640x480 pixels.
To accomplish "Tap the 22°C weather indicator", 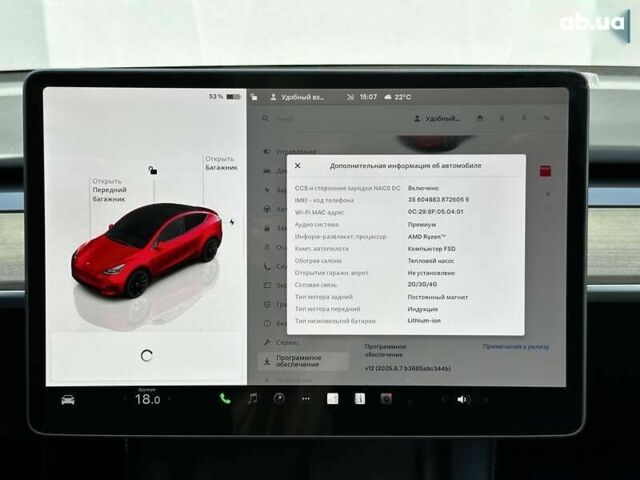I will [398, 97].
